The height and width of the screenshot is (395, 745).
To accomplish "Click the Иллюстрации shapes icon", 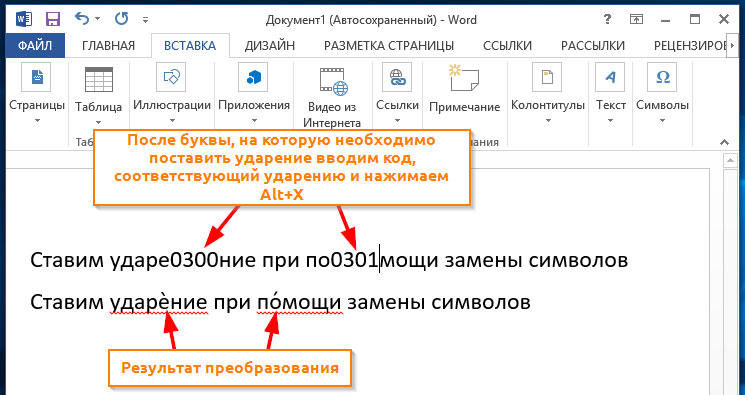I will coord(171,77).
